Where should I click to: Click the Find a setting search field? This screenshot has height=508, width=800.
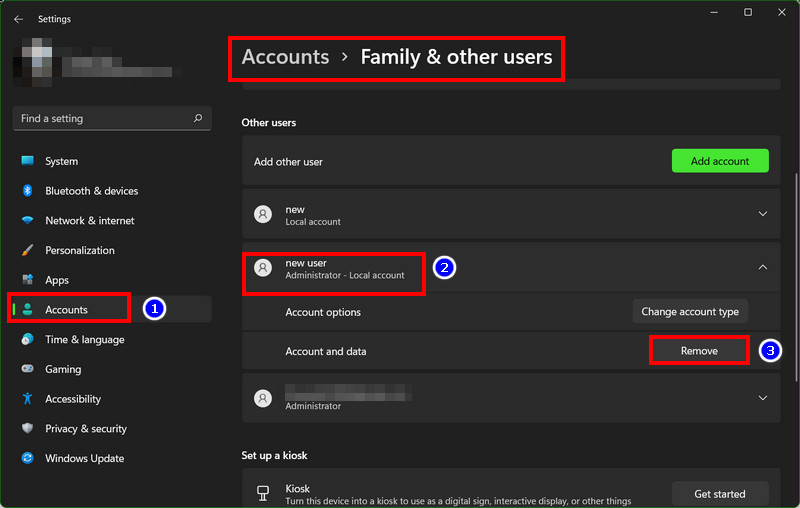pos(112,118)
